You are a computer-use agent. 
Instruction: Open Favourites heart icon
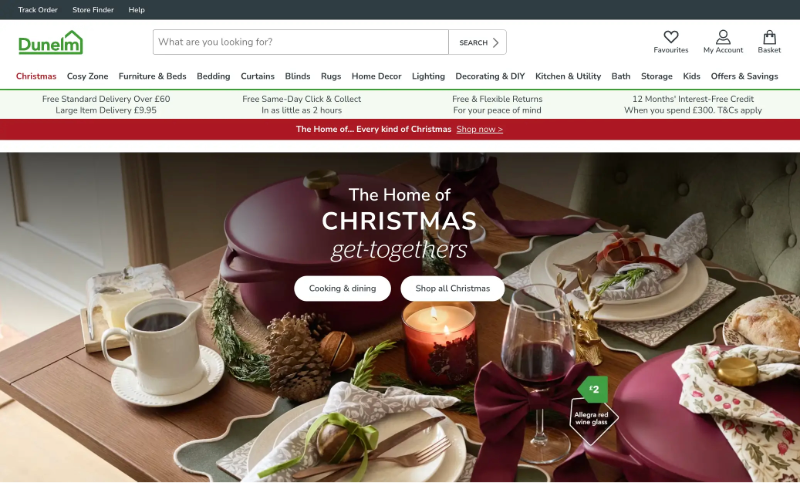[x=670, y=37]
